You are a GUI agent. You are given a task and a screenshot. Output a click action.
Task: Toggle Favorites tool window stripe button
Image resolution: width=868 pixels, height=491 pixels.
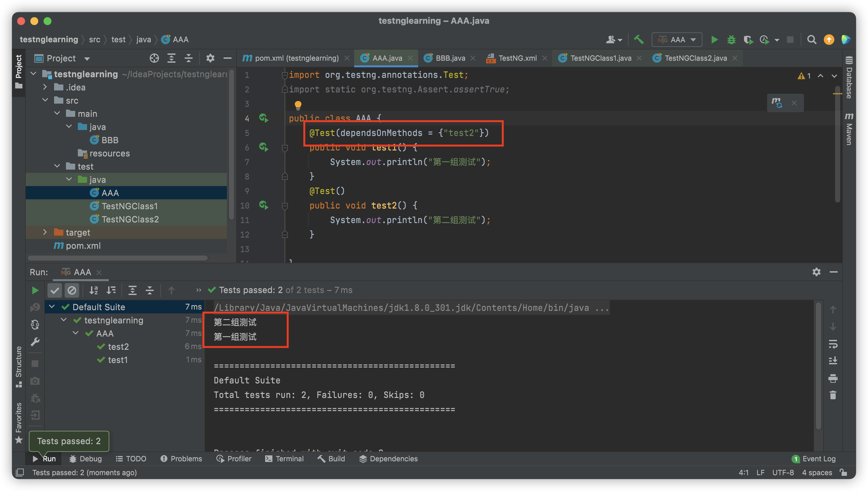(19, 423)
